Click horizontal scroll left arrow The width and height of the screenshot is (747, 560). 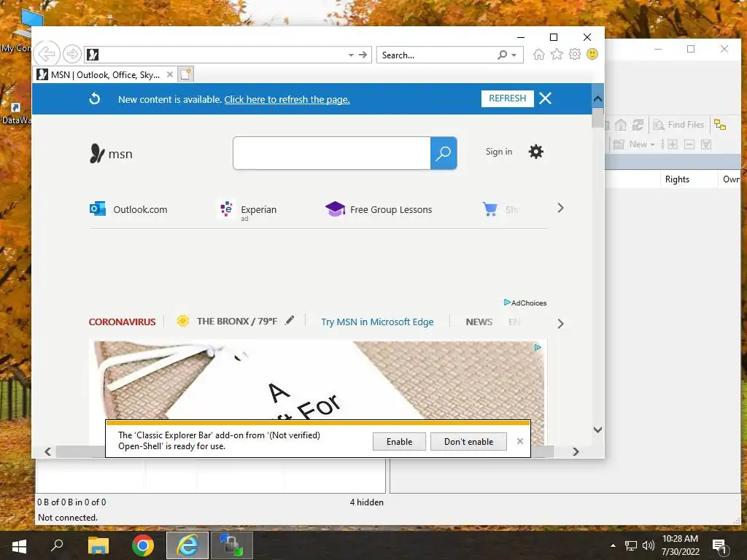pyautogui.click(x=47, y=451)
